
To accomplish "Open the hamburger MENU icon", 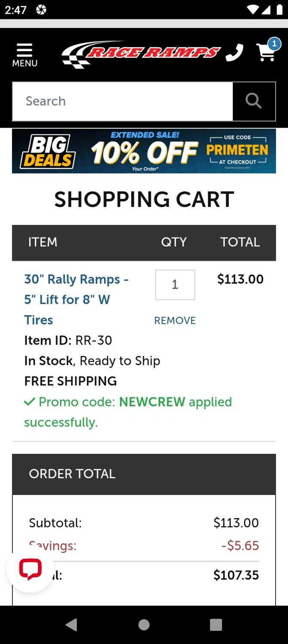I will click(25, 55).
